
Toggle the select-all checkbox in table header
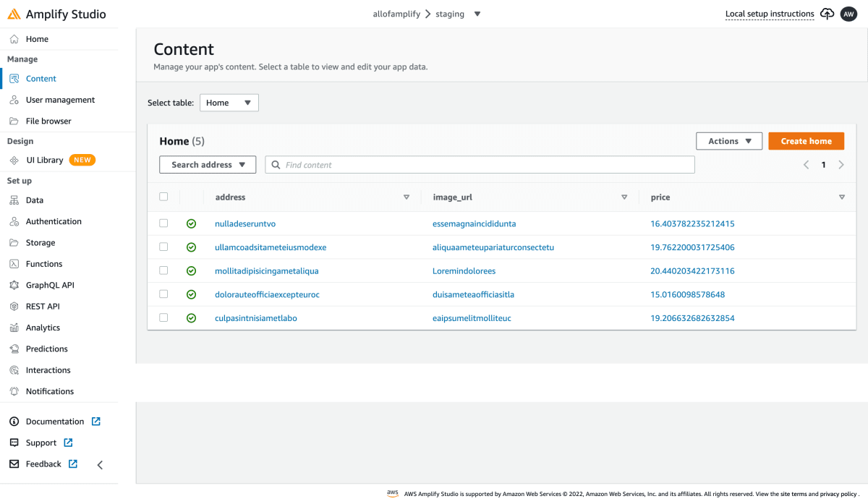pyautogui.click(x=163, y=197)
